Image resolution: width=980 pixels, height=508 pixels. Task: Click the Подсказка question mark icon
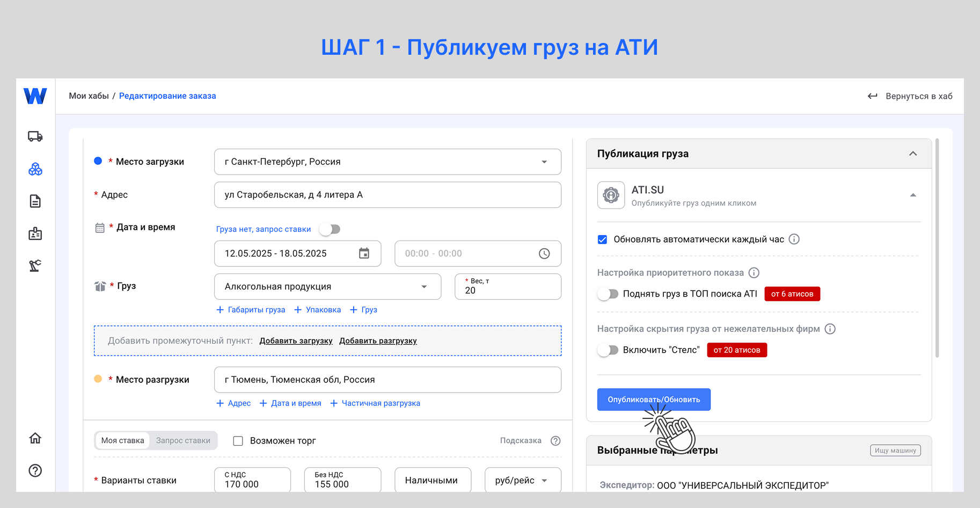[x=556, y=441]
